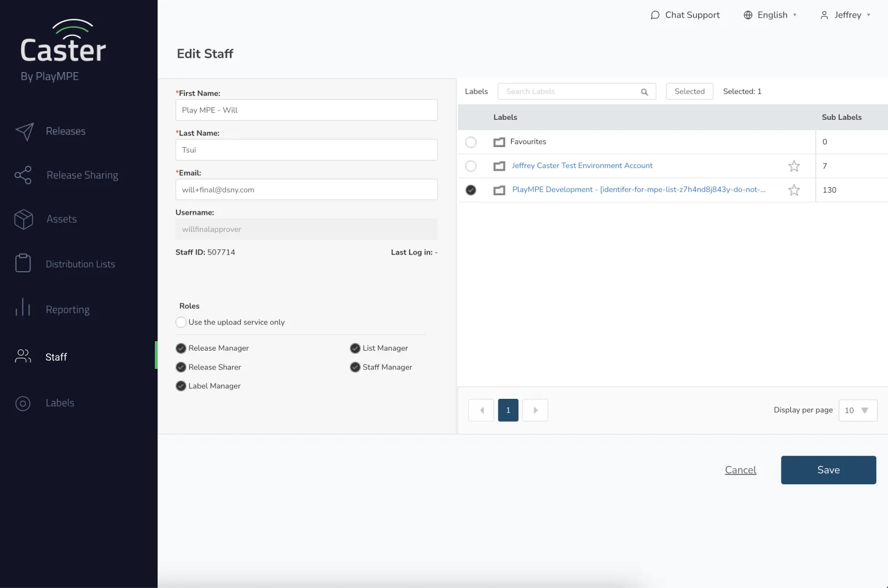The height and width of the screenshot is (588, 888).
Task: Switch to the Staff section
Action: click(56, 357)
